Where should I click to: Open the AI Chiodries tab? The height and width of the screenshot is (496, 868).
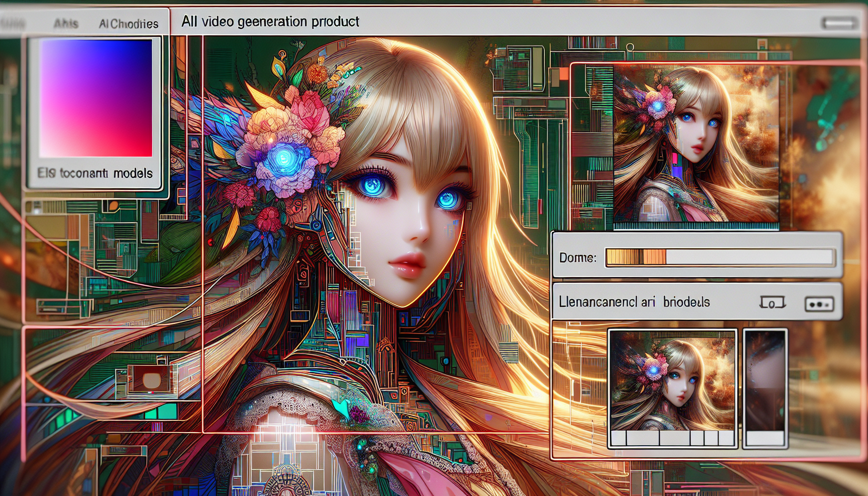click(x=128, y=24)
